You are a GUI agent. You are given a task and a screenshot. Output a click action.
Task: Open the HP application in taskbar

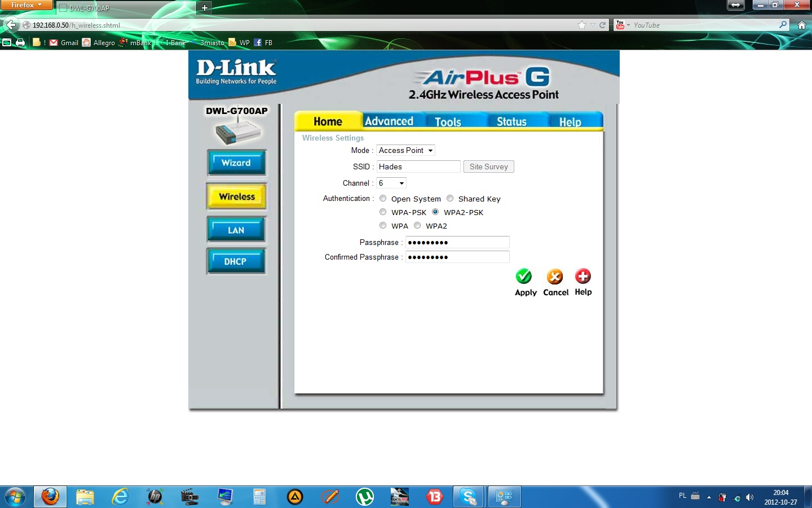[x=155, y=497]
